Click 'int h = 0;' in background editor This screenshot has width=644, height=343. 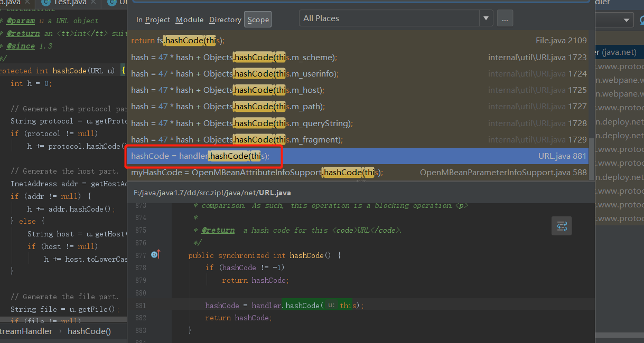(31, 83)
